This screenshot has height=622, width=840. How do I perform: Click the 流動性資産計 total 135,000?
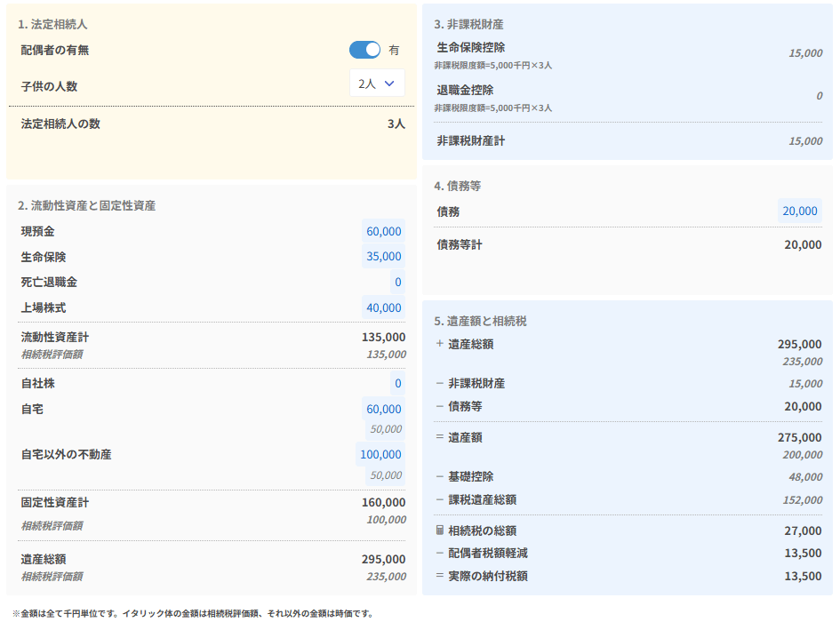click(x=384, y=337)
